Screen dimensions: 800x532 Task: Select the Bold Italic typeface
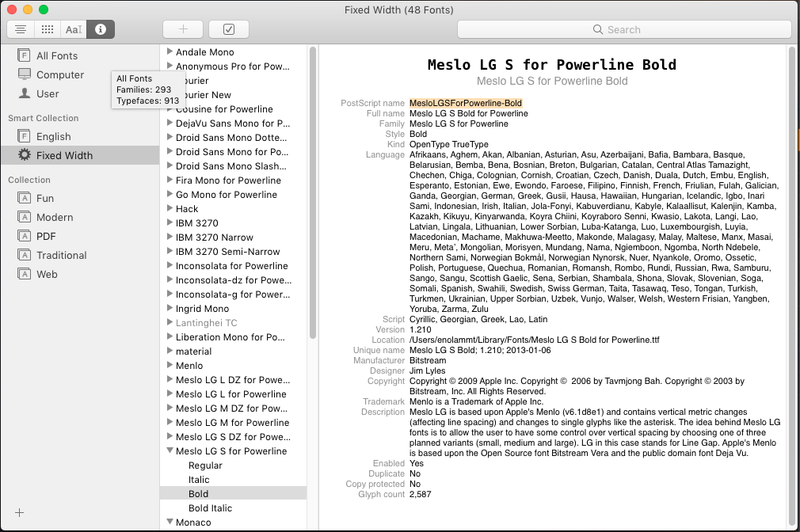pos(210,508)
